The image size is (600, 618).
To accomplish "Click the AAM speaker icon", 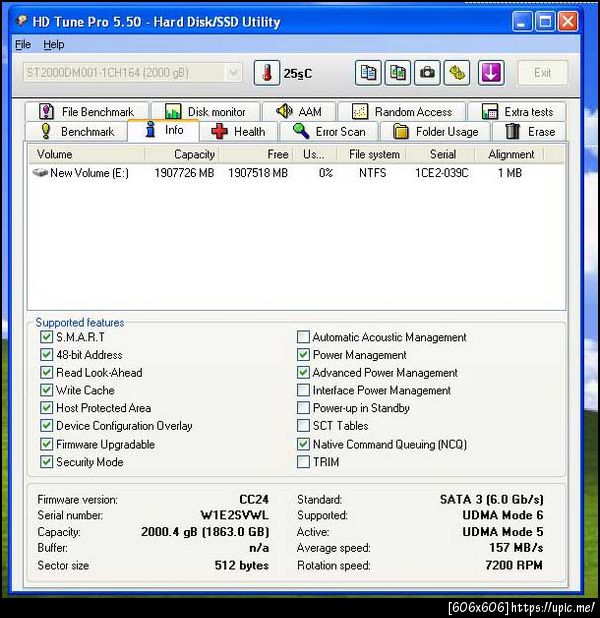I will click(284, 111).
